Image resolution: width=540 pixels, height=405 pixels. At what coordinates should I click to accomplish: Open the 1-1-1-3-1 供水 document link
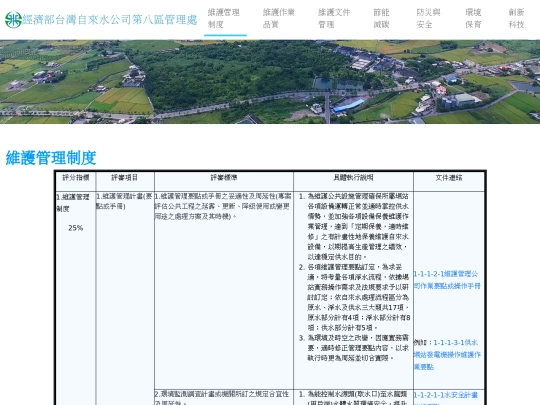click(x=447, y=354)
